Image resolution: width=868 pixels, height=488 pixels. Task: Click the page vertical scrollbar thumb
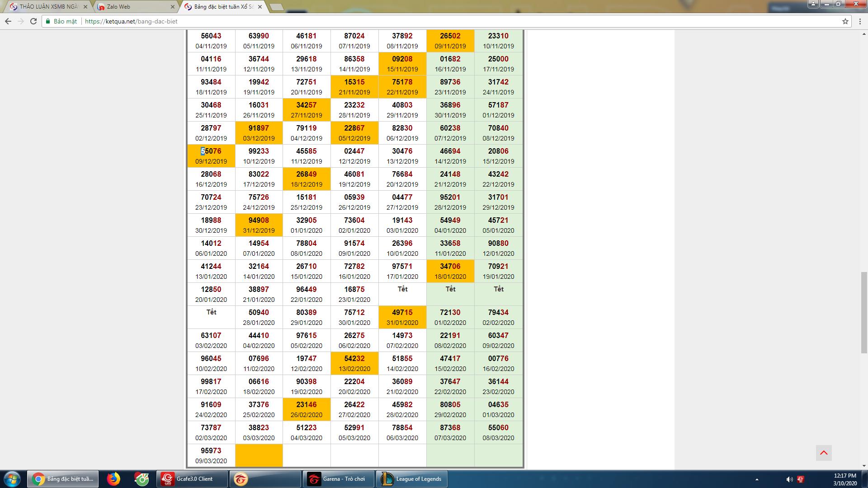pos(864,312)
